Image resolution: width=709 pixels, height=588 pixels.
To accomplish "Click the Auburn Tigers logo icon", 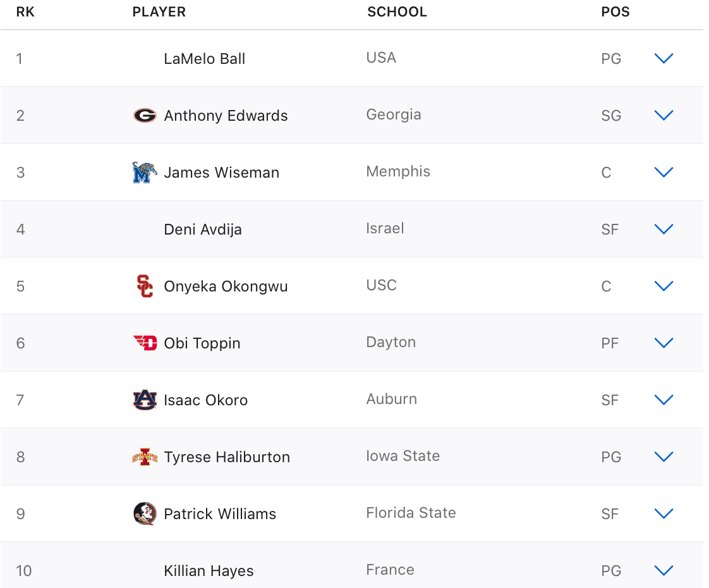I will point(145,400).
